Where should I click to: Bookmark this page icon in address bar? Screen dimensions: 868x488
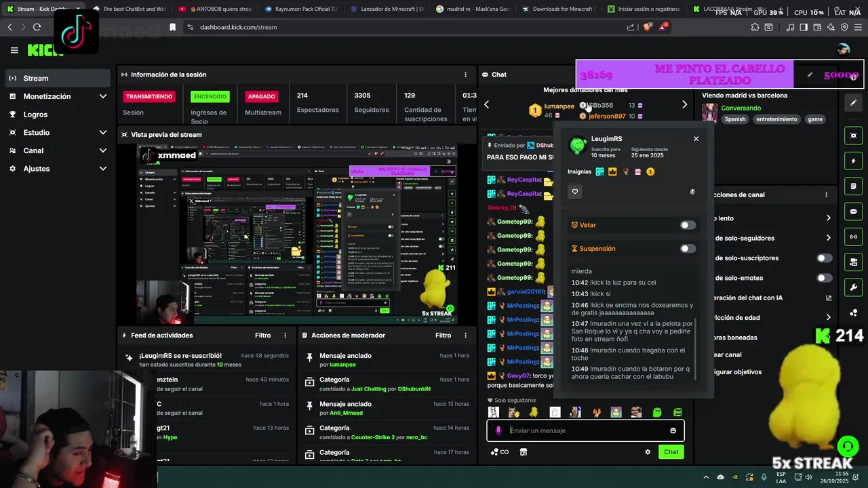(x=172, y=27)
